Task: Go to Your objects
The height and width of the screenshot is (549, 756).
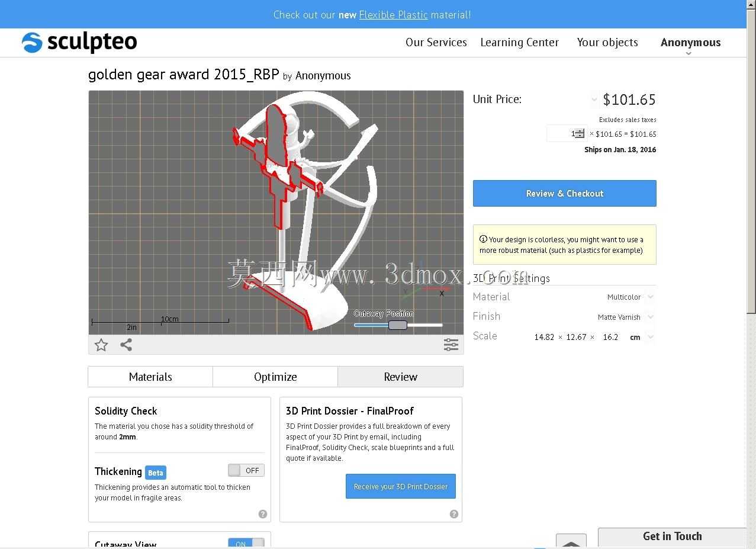Action: [x=607, y=42]
